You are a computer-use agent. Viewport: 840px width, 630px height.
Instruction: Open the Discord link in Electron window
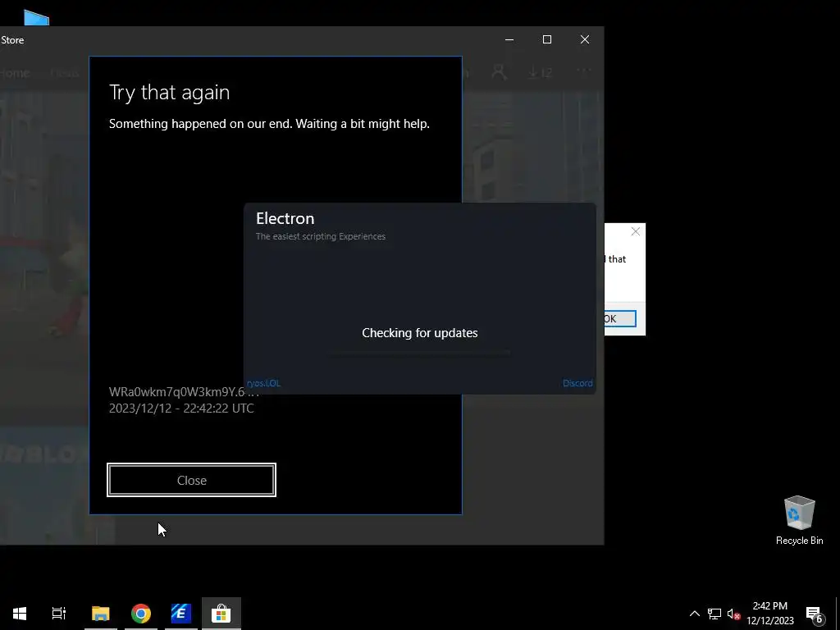(x=577, y=383)
